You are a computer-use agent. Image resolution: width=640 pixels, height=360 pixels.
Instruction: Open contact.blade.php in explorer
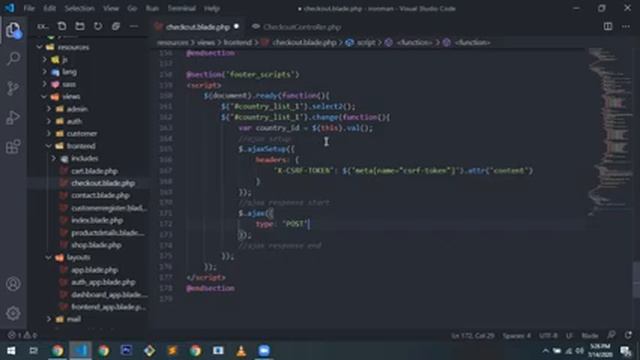click(x=100, y=196)
